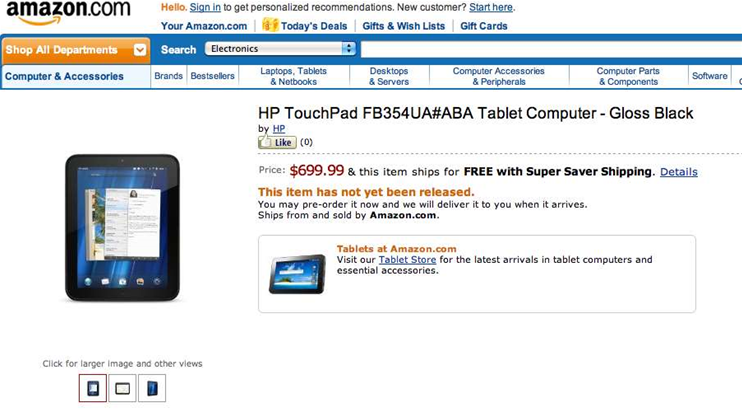The width and height of the screenshot is (742, 420).
Task: Click the shipping Details link
Action: pos(678,172)
